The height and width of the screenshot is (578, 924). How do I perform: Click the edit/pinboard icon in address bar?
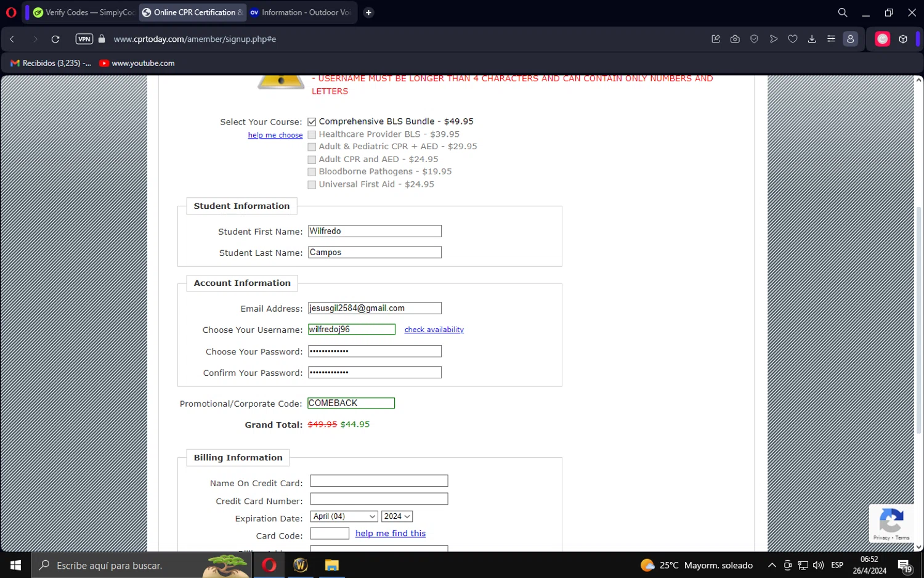pos(716,39)
